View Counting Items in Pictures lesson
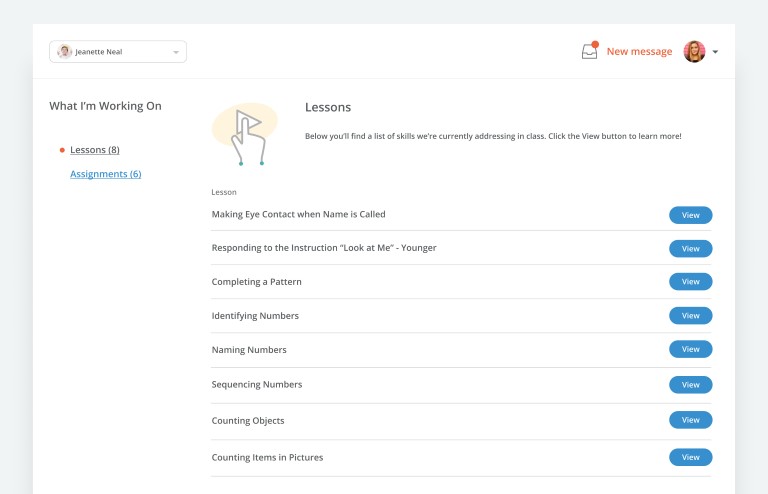 [x=691, y=457]
